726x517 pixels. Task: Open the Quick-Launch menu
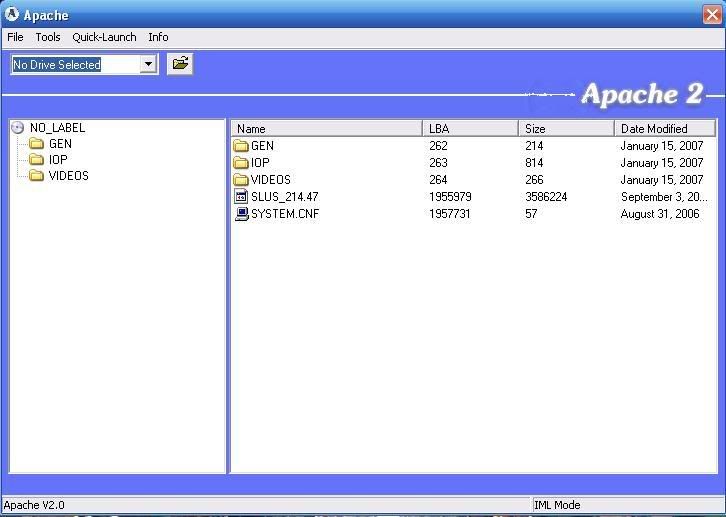click(x=104, y=37)
